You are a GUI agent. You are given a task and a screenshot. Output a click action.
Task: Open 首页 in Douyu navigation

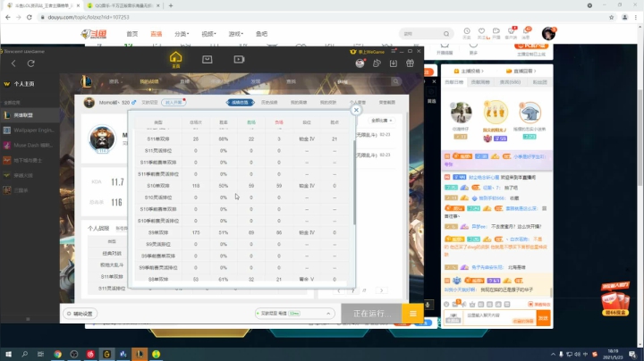(131, 34)
